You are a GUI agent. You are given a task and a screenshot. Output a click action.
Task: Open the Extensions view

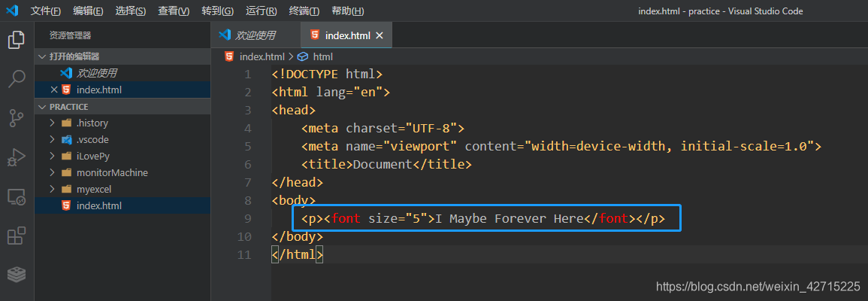tap(16, 236)
